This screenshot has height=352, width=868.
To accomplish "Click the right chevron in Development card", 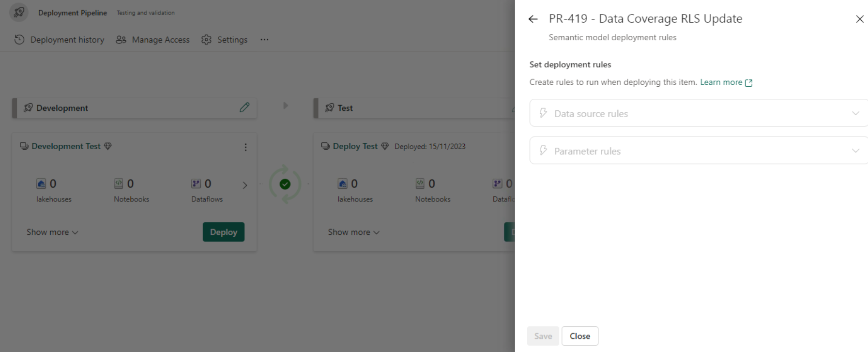I will tap(245, 185).
